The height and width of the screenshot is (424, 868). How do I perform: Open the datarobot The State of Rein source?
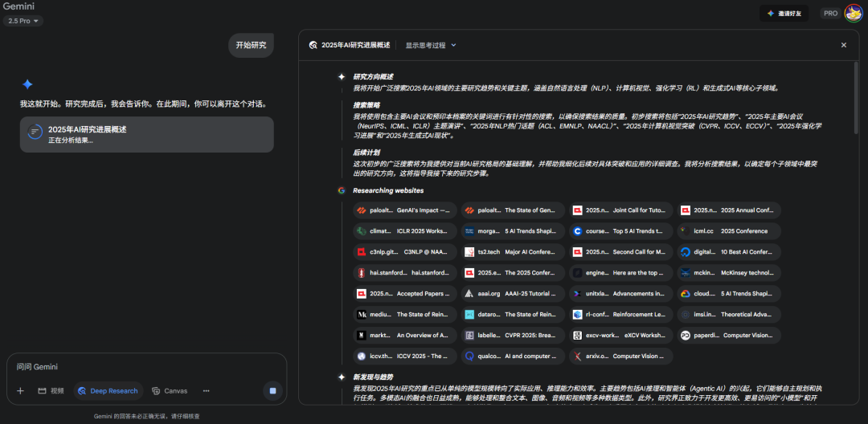click(x=513, y=315)
